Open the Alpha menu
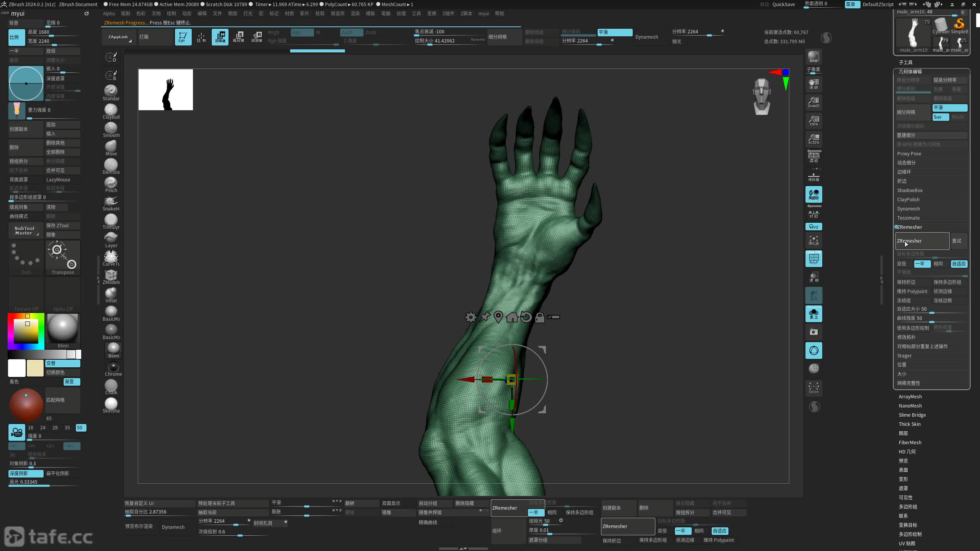Viewport: 980px width, 551px height. (x=109, y=13)
